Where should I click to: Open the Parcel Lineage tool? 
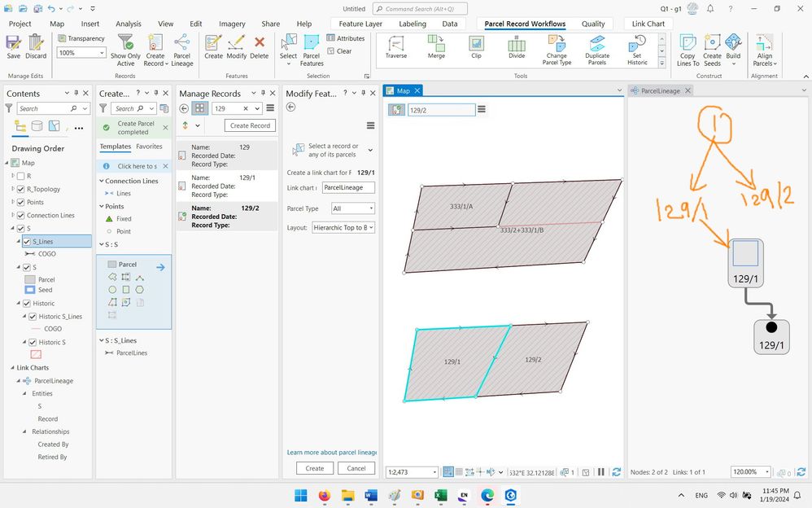coord(181,50)
